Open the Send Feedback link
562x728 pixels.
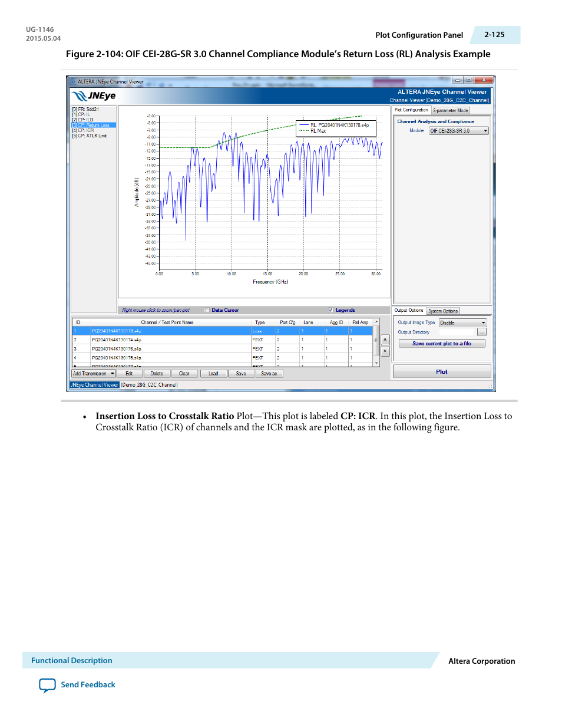click(88, 685)
